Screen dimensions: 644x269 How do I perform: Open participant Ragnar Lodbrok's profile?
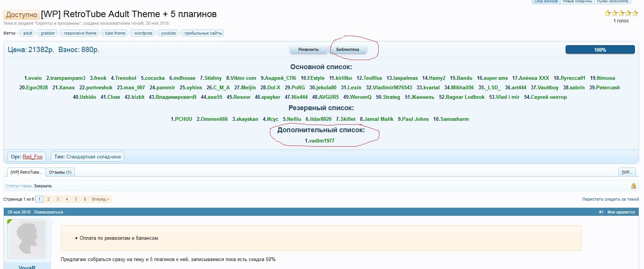point(465,97)
